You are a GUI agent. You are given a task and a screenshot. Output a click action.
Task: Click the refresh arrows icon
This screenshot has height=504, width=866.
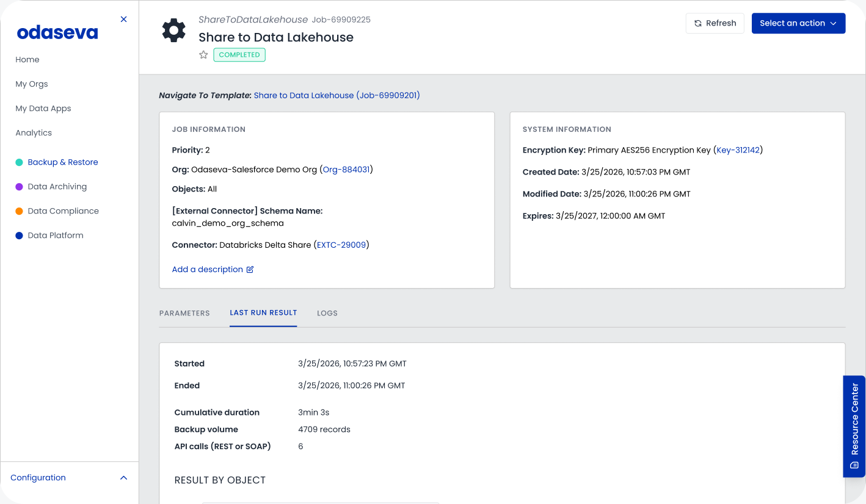[698, 23]
